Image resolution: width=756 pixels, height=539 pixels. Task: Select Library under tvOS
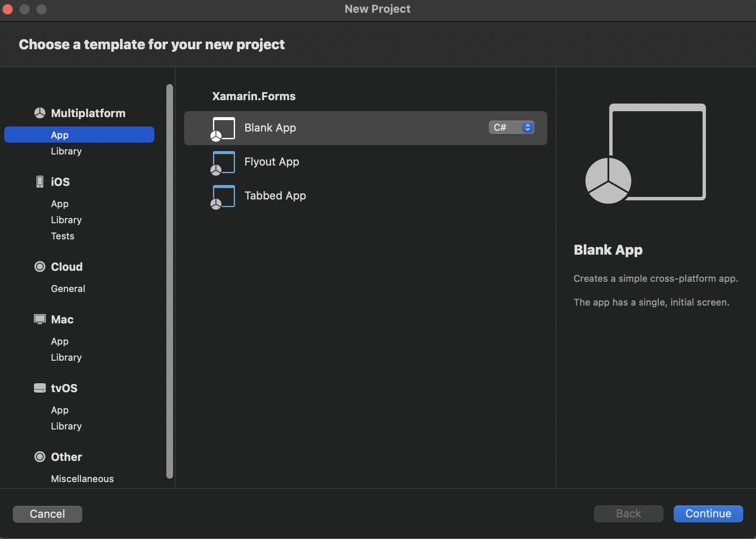tap(66, 426)
